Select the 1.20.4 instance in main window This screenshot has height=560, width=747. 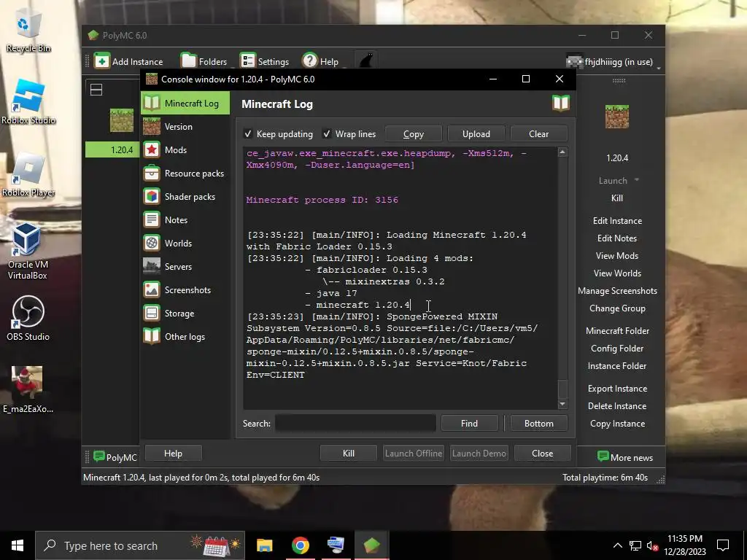[122, 150]
